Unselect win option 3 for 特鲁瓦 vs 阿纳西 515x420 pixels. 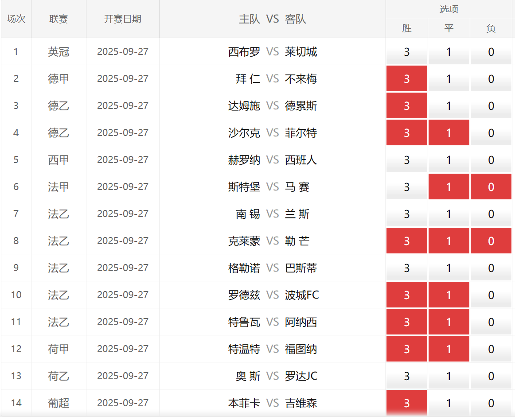point(406,322)
